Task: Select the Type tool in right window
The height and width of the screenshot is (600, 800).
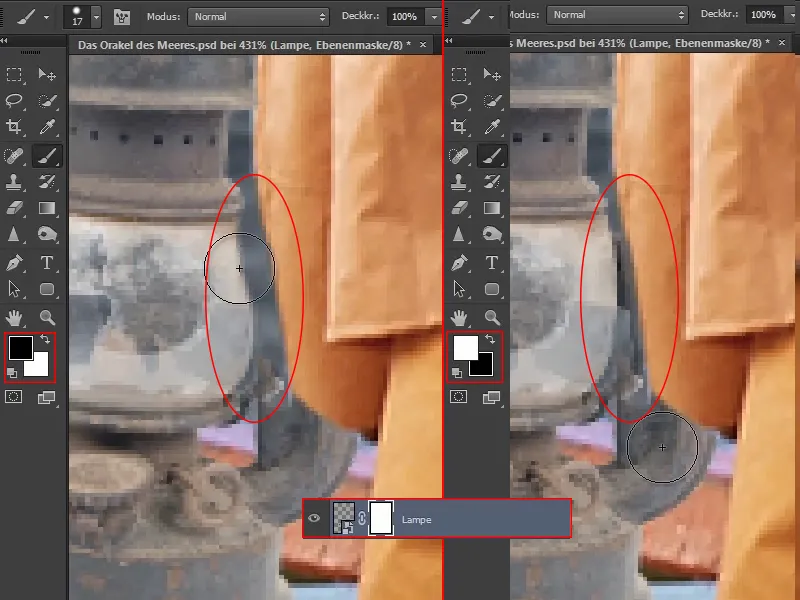Action: click(x=492, y=263)
